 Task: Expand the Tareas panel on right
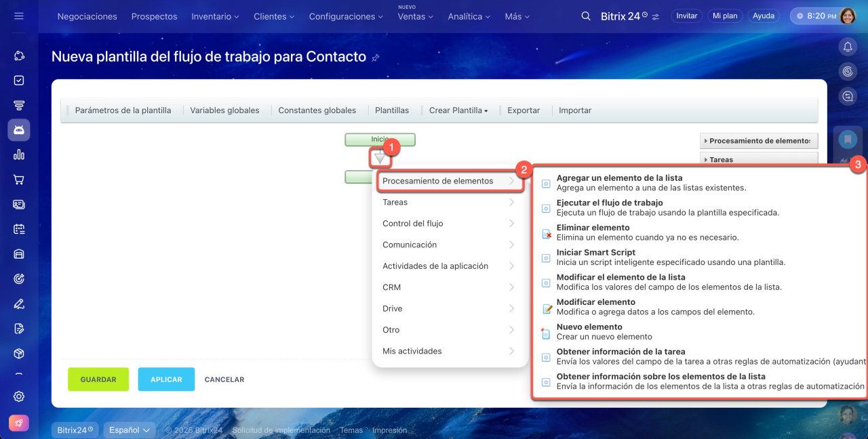(758, 160)
